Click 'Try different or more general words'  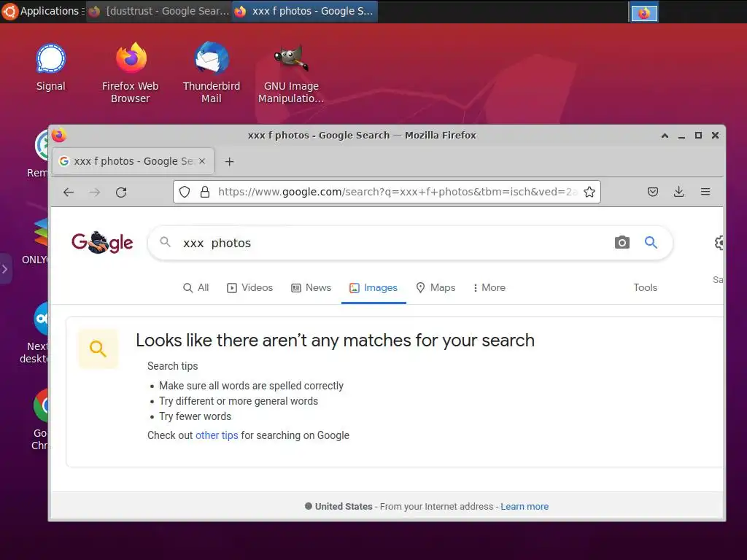(x=239, y=402)
